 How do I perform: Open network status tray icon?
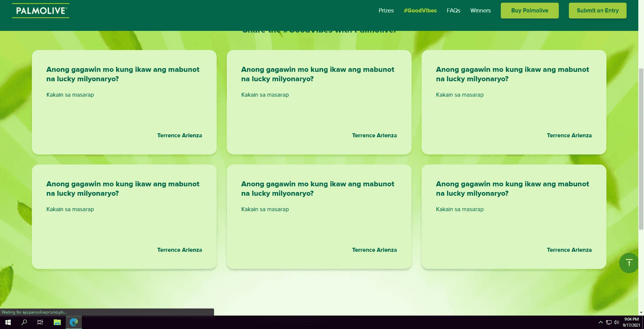coord(608,322)
